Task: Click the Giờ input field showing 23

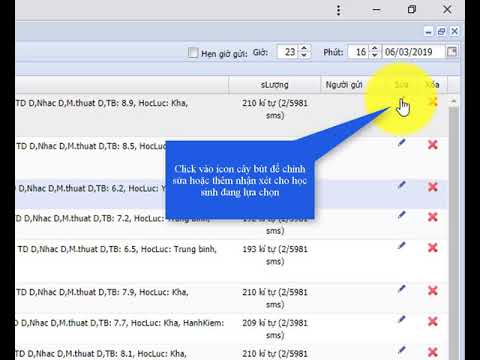Action: pos(288,52)
